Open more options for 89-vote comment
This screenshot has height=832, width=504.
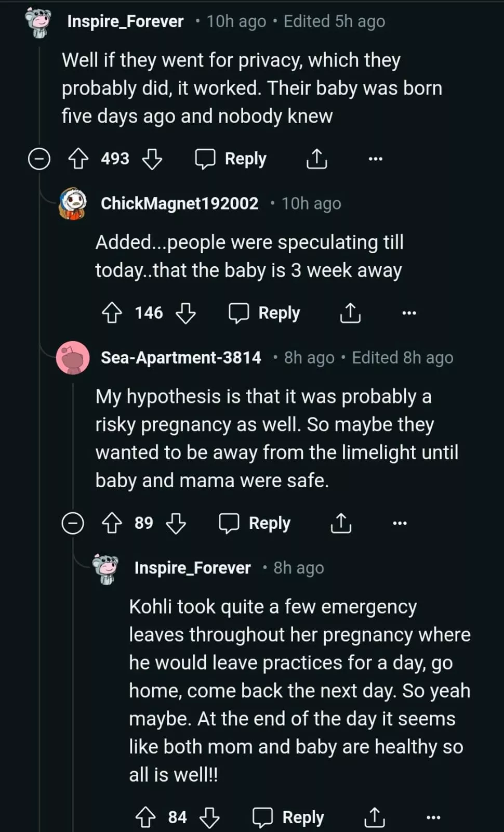pos(400,523)
